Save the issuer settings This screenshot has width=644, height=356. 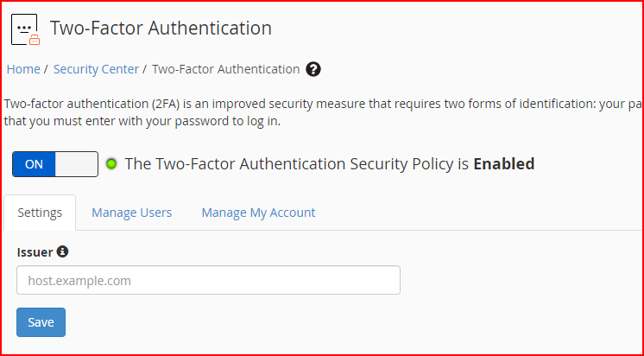[x=41, y=322]
